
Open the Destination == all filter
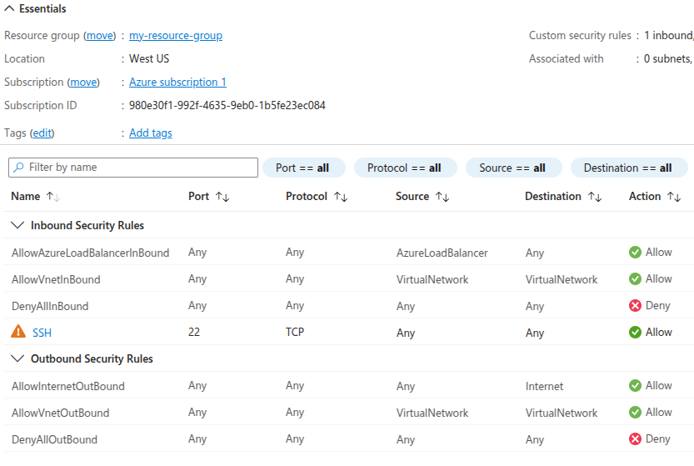(x=628, y=168)
